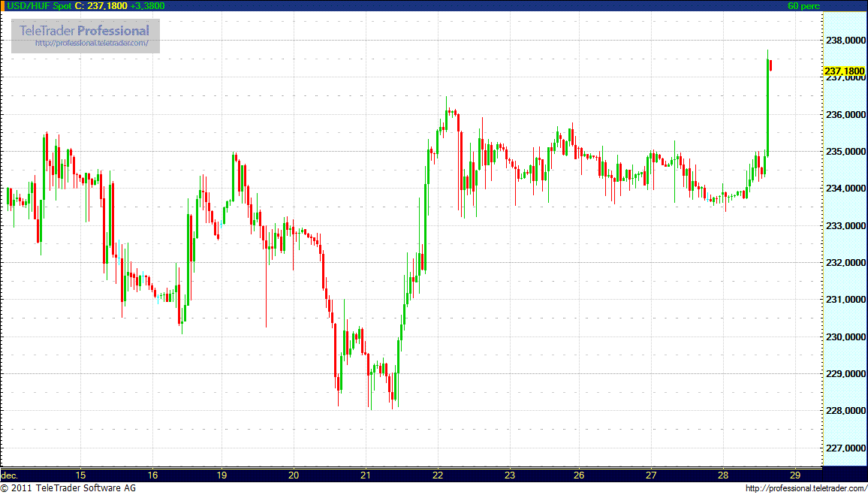This screenshot has height=495, width=868.
Task: Select the 238,0000 price axis label
Action: (845, 41)
